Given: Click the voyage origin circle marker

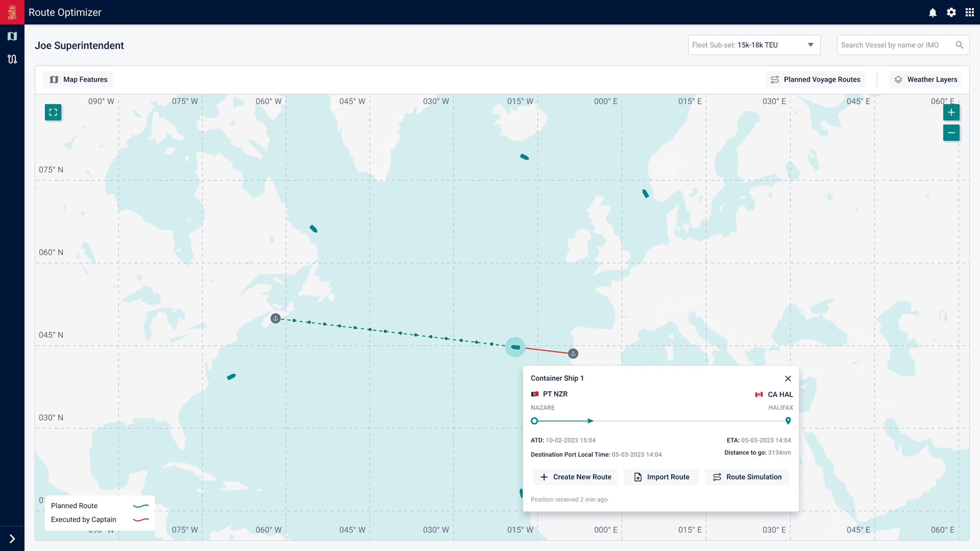Looking at the screenshot, I should click(535, 421).
